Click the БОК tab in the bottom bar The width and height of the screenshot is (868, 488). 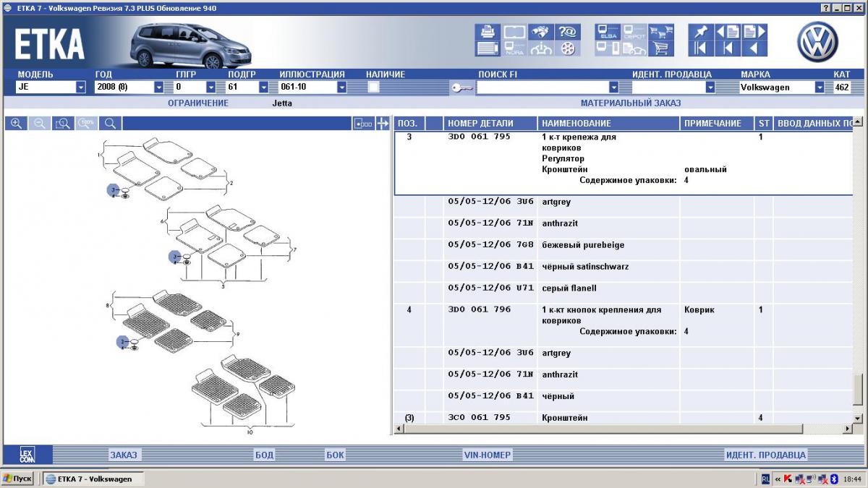[x=335, y=455]
